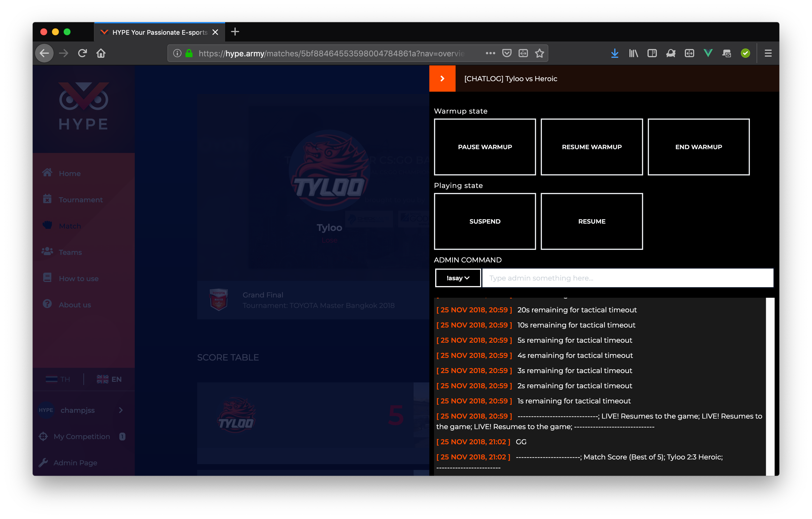Click the END WARMUP button
This screenshot has width=812, height=519.
pyautogui.click(x=698, y=147)
